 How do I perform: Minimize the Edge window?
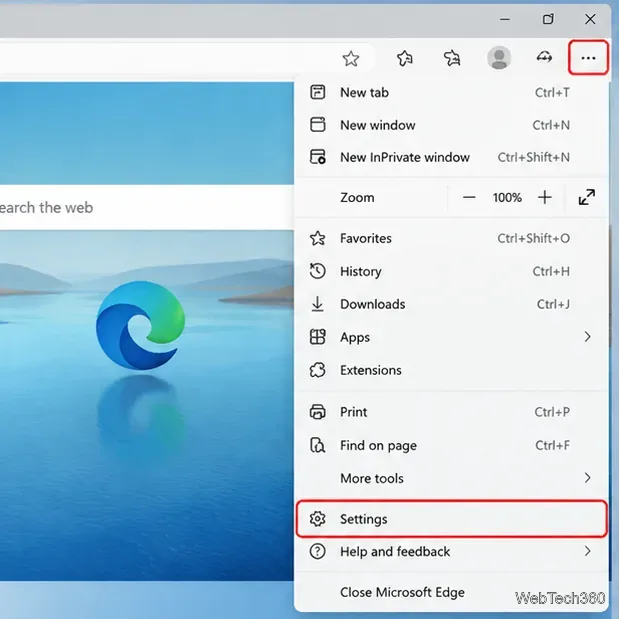(x=505, y=19)
